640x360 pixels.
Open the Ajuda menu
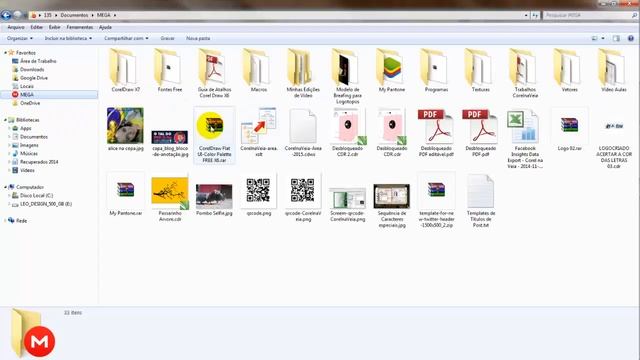point(105,27)
